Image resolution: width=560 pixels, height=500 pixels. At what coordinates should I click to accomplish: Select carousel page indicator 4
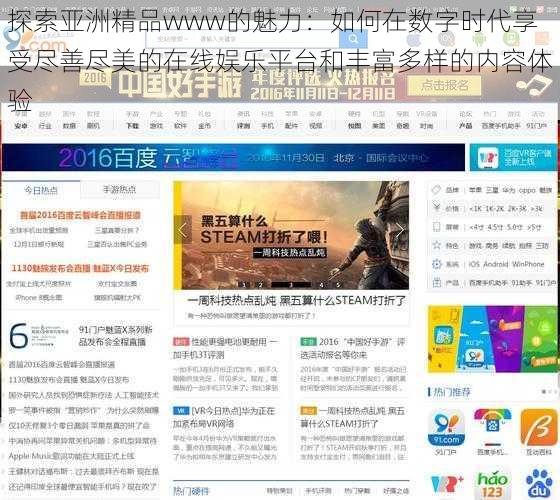tap(321, 285)
